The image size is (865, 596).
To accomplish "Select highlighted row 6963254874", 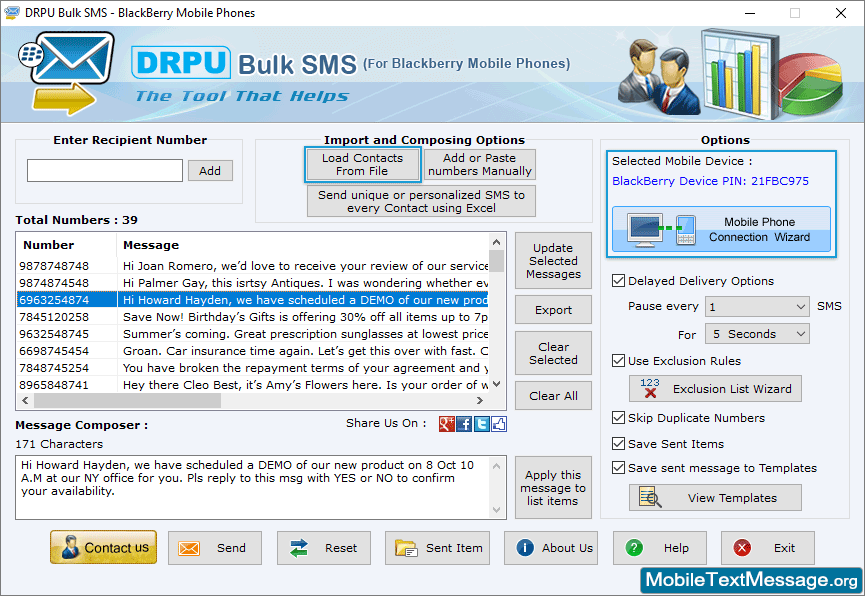I will coord(253,300).
